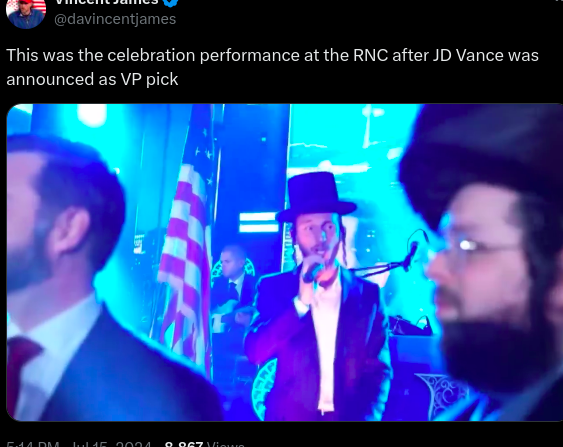Click the Vincent James display name
563x447 pixels.
[107, 2]
